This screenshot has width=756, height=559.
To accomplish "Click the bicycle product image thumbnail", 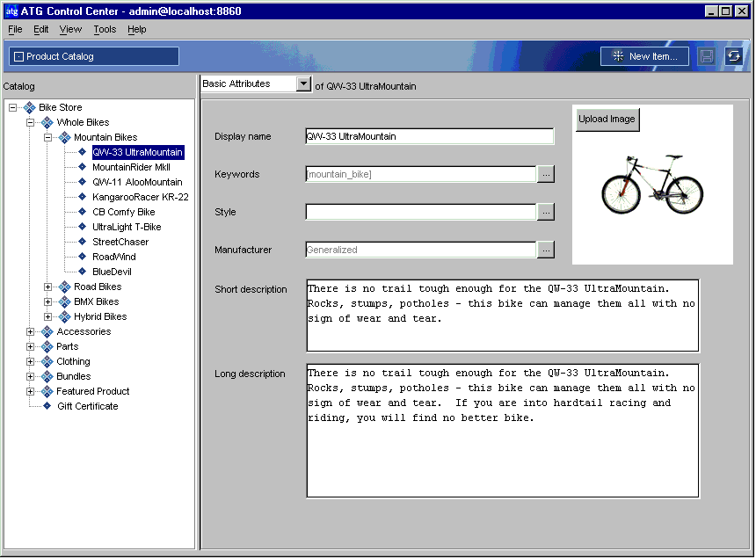I will coord(652,185).
